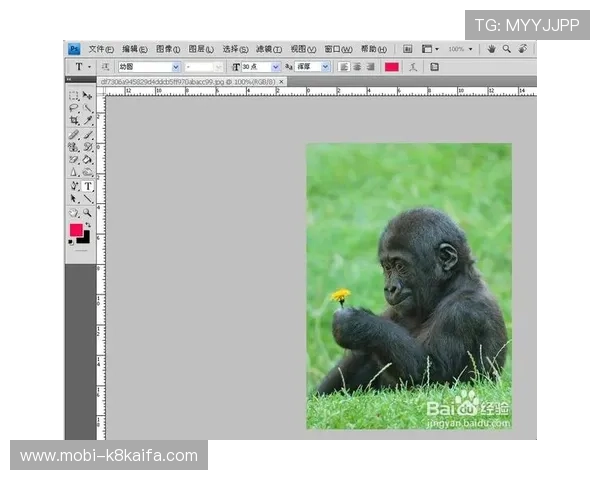Toggle right text alignment
The image size is (600, 480).
click(370, 67)
